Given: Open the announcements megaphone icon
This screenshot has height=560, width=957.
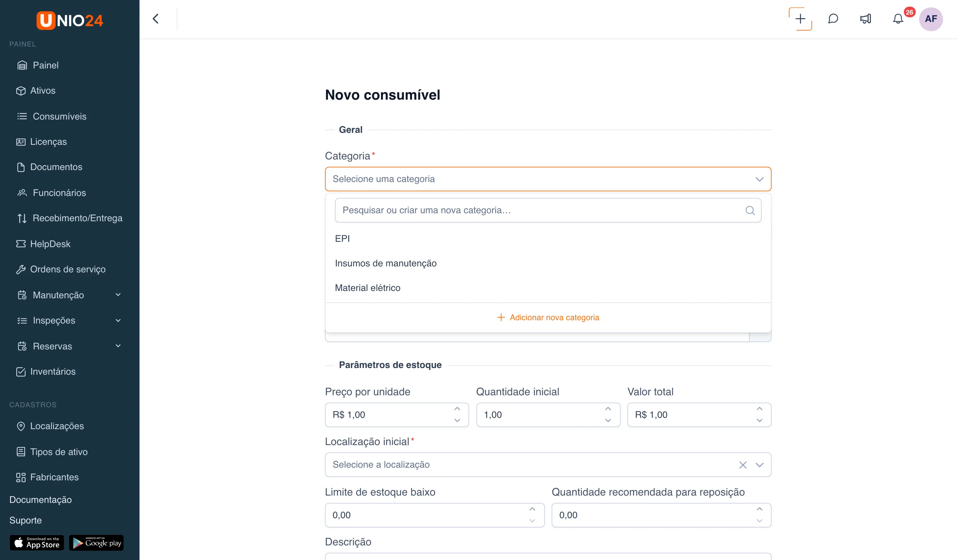Looking at the screenshot, I should pos(866,19).
